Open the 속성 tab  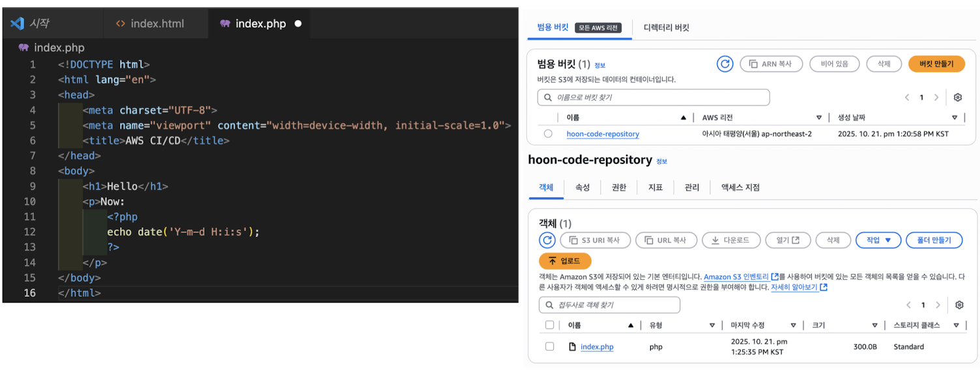583,187
